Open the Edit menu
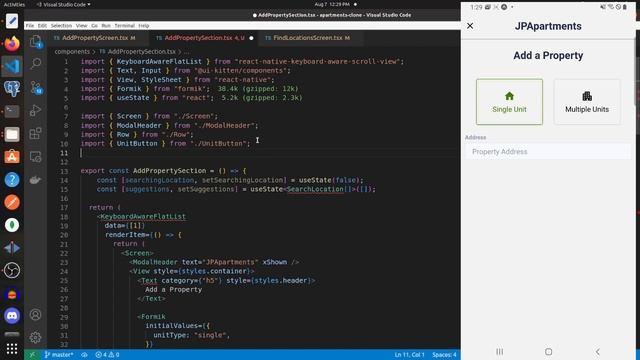This screenshot has width=640, height=360. click(x=42, y=26)
